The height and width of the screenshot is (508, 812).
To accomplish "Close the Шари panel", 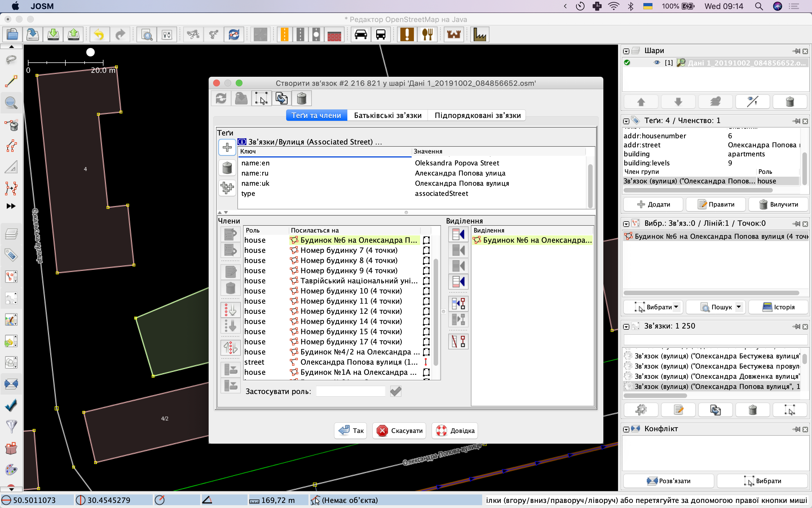I will click(805, 51).
